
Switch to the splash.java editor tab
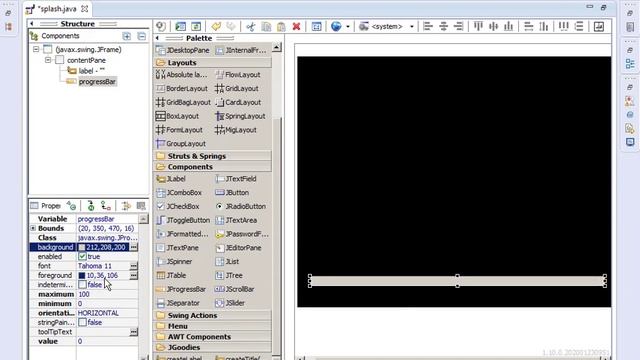point(57,9)
